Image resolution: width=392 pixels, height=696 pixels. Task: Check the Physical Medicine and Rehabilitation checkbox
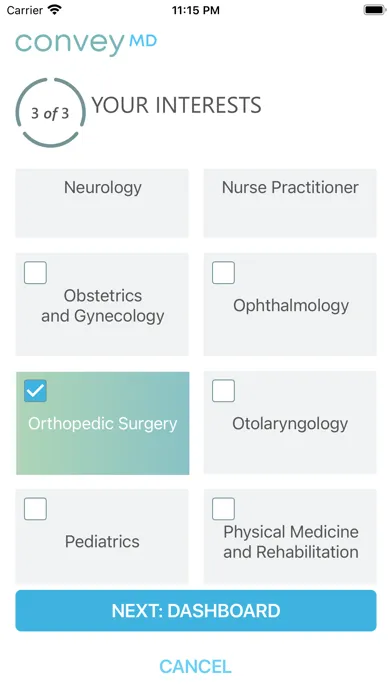click(223, 509)
